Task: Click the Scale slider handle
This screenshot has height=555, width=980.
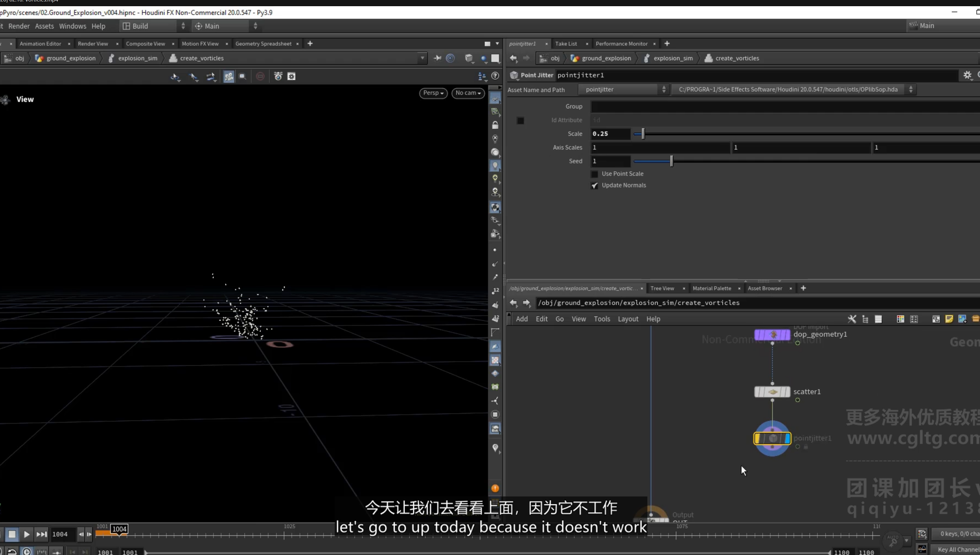Action: pos(643,134)
